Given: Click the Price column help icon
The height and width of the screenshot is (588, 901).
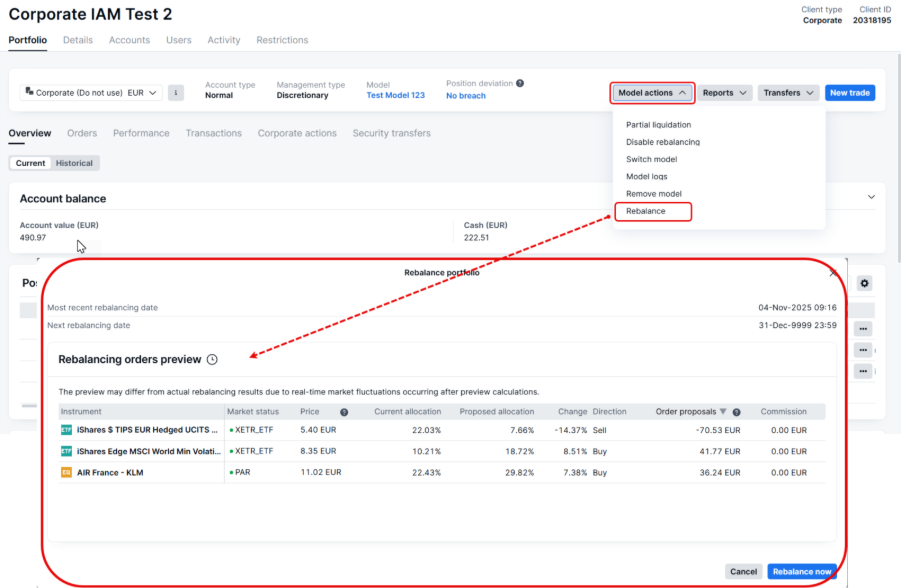Looking at the screenshot, I should pyautogui.click(x=344, y=412).
